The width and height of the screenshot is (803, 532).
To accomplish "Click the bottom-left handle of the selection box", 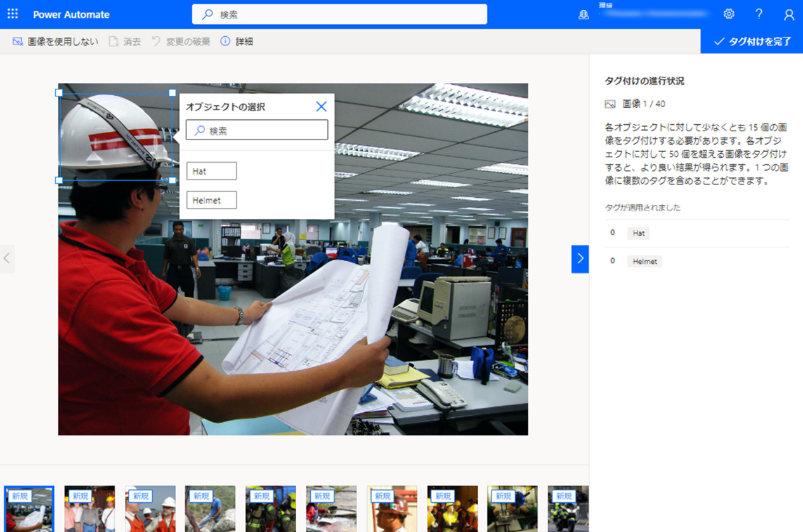I will (59, 180).
